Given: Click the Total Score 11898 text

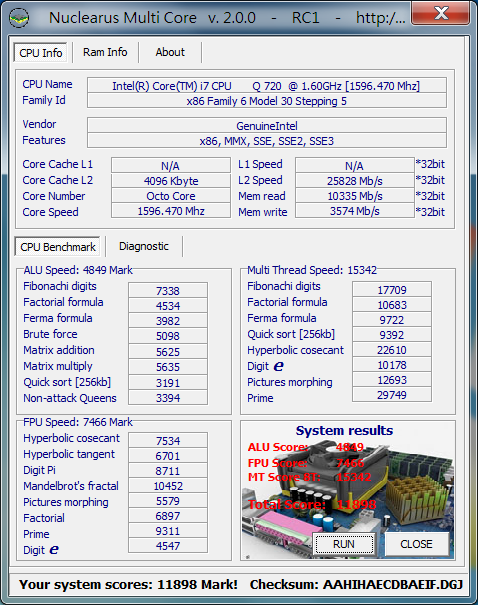Looking at the screenshot, I should click(x=312, y=504).
